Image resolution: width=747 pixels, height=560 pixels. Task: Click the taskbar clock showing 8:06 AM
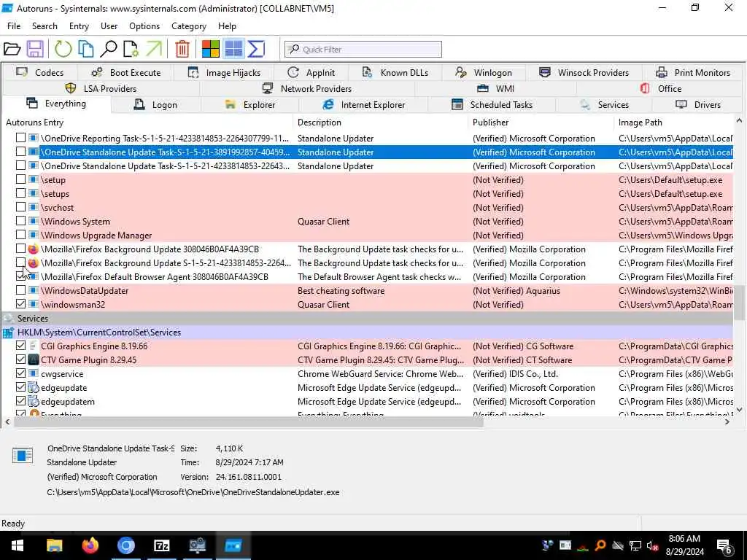pos(684,545)
